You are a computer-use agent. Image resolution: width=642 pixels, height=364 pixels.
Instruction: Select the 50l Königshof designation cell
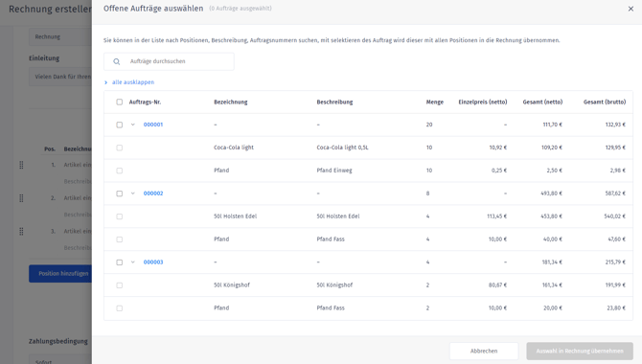click(232, 285)
